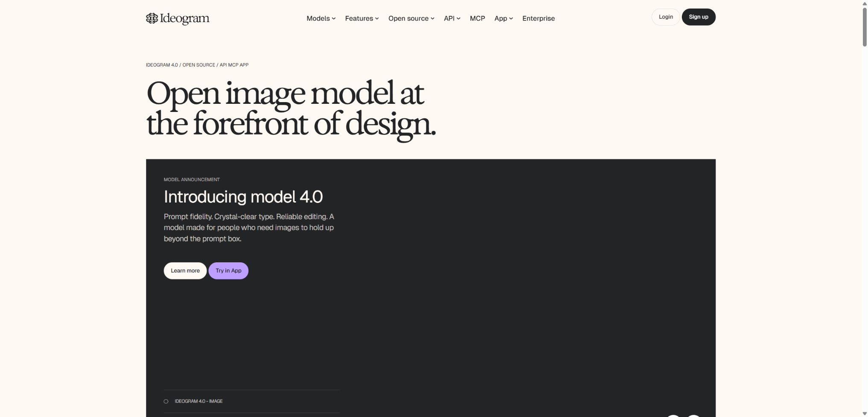Screen dimensions: 868x417
Task: Open the API dropdown menu
Action: [x=452, y=18]
